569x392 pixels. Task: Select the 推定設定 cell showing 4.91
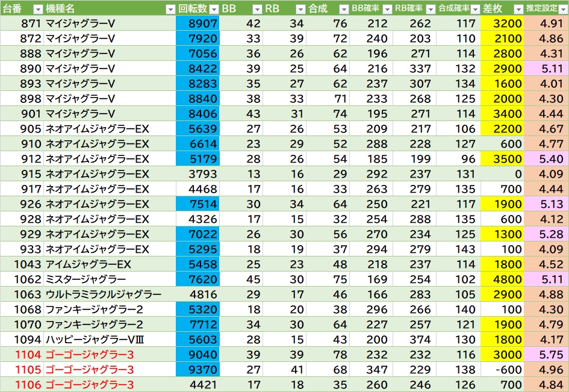click(x=546, y=23)
